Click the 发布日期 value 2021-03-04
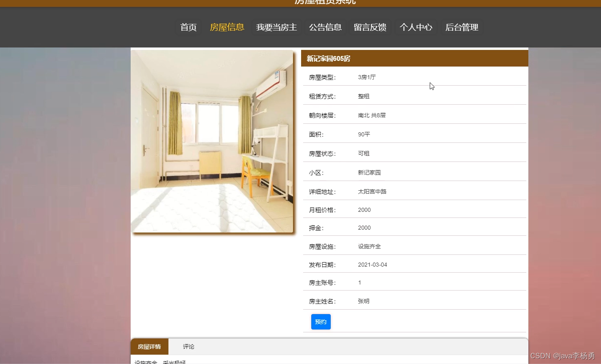The image size is (601, 364). click(373, 265)
